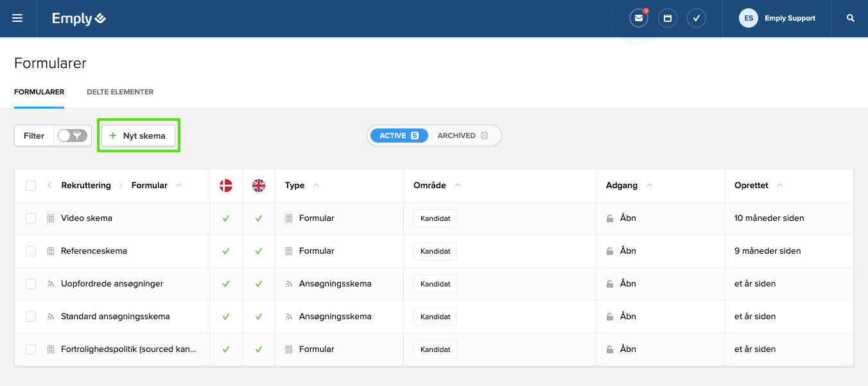Toggle the Filter switch

click(72, 136)
